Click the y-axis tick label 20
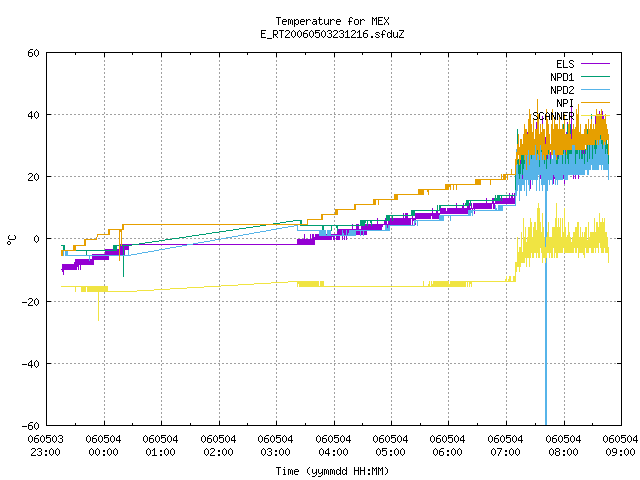This screenshot has width=640, height=480. point(33,177)
